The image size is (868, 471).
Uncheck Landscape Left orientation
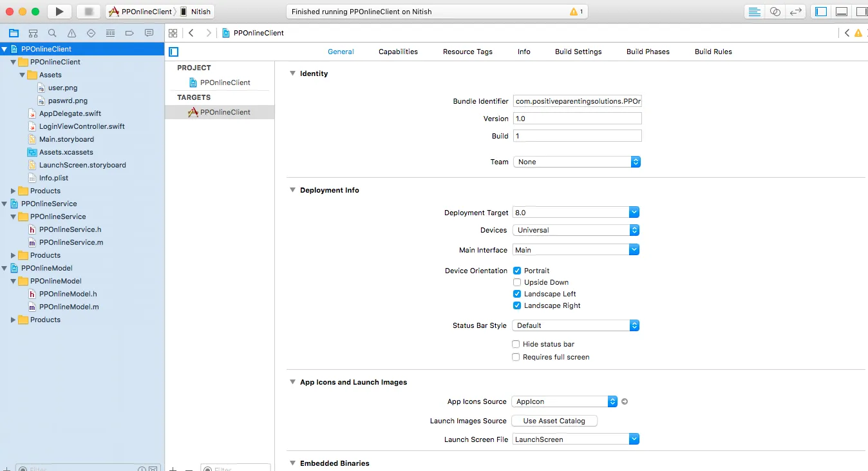click(x=517, y=294)
